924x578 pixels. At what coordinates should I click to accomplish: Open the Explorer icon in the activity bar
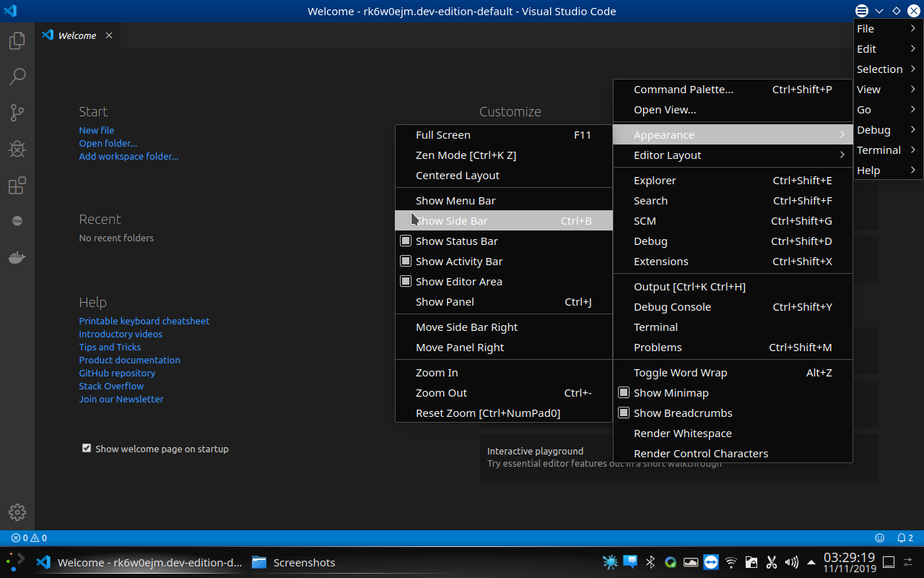(x=16, y=40)
